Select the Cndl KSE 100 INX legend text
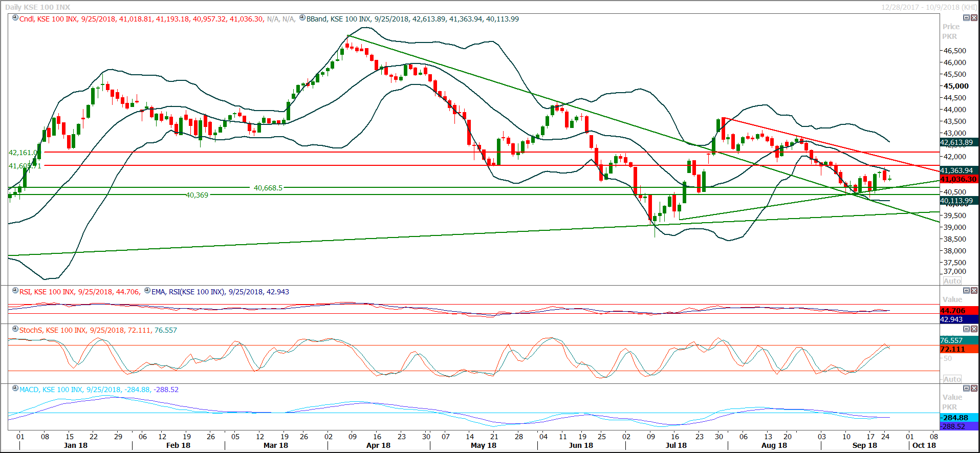This screenshot has width=980, height=453. click(142, 19)
